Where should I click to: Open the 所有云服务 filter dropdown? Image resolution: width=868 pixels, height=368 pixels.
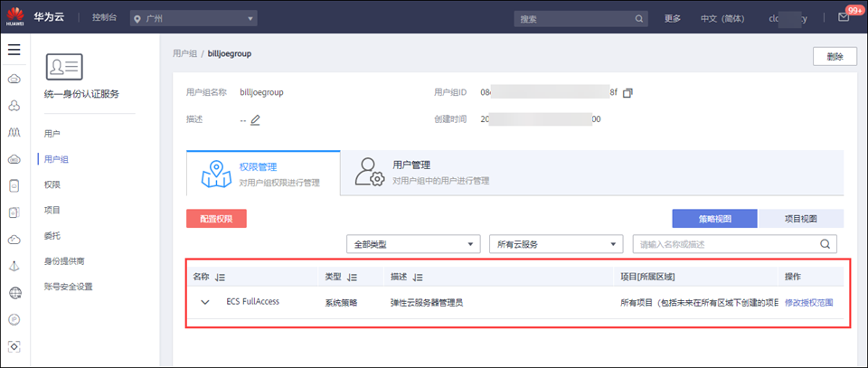tap(556, 244)
